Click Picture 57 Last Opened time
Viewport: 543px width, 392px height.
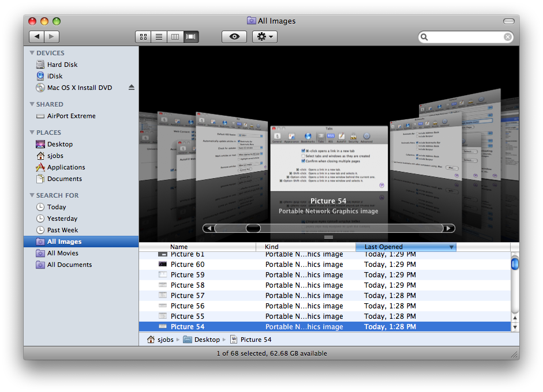(390, 296)
